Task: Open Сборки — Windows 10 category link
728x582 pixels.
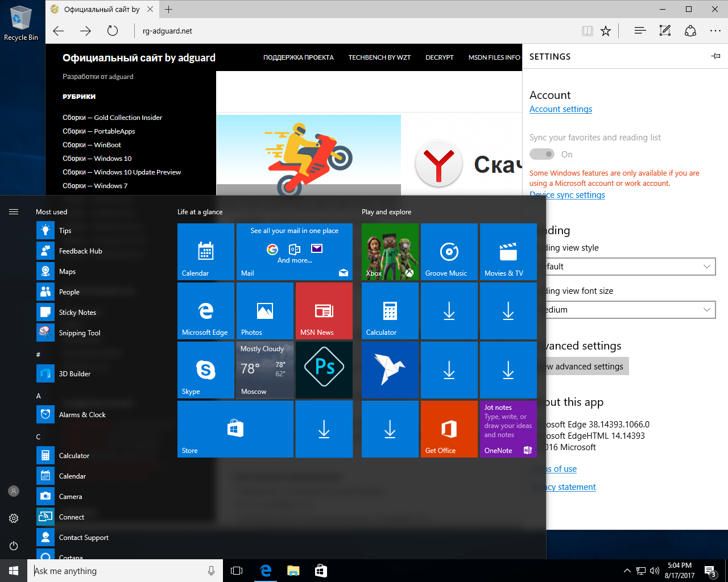Action: click(97, 159)
